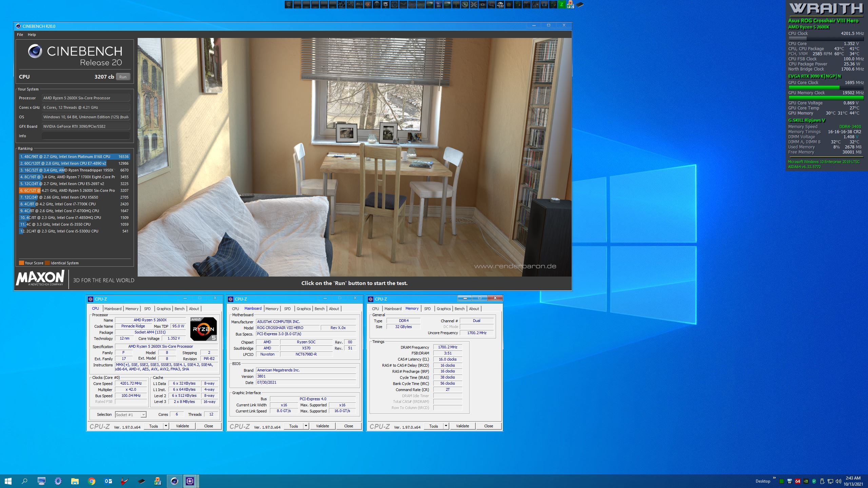Click the AIDA64 tray icon
This screenshot has width=868, height=488.
[798, 481]
